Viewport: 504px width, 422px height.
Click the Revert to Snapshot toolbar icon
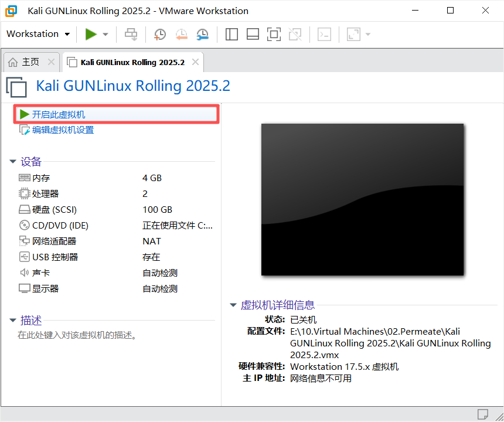pyautogui.click(x=182, y=34)
